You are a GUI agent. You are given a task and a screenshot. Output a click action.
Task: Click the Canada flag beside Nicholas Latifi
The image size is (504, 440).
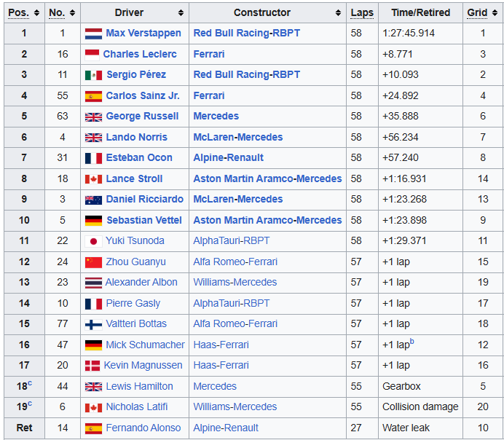tap(93, 407)
